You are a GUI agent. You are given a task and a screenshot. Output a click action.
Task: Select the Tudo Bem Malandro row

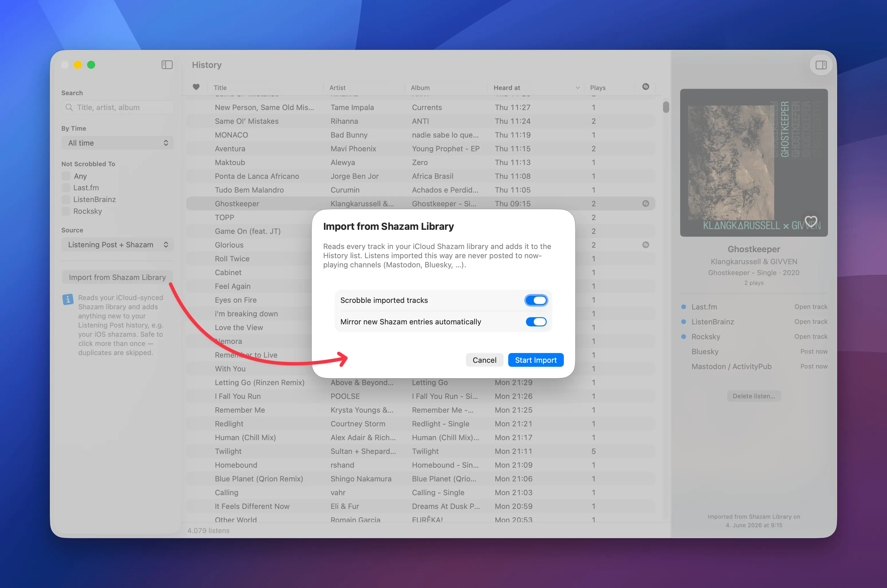click(x=421, y=190)
